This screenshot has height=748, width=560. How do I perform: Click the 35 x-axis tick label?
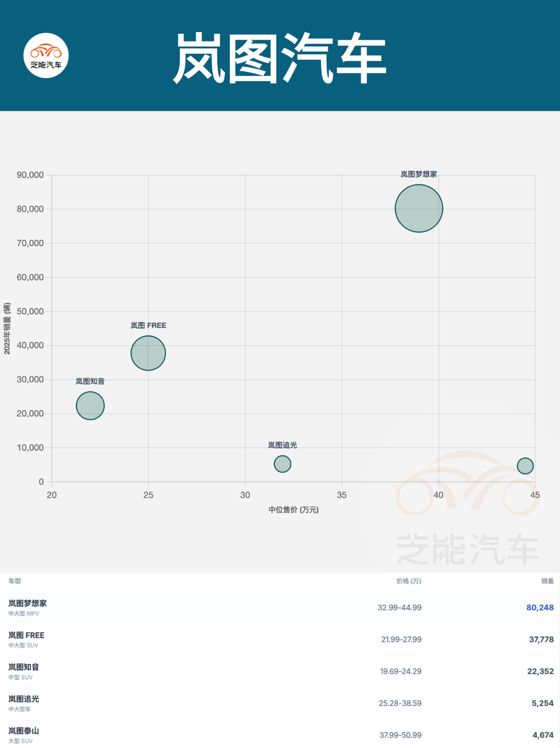point(342,495)
